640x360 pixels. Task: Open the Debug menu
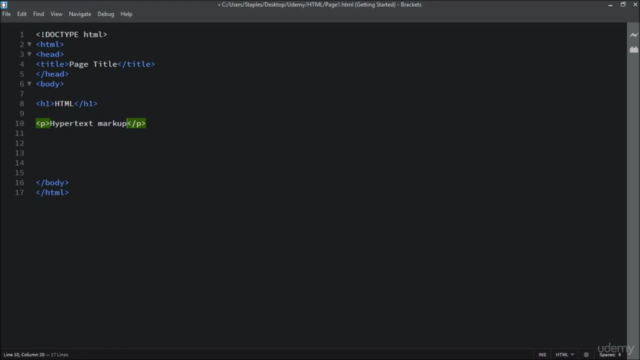coord(106,14)
